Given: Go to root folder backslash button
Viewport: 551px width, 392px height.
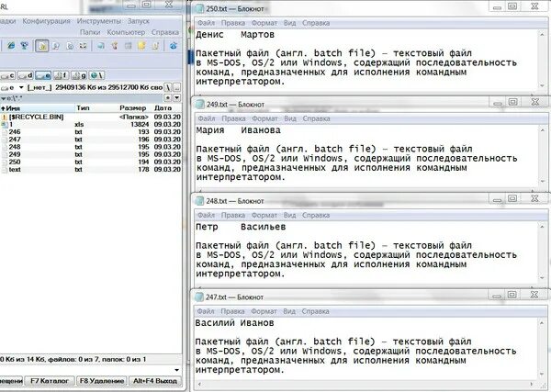Looking at the screenshot, I should (168, 87).
